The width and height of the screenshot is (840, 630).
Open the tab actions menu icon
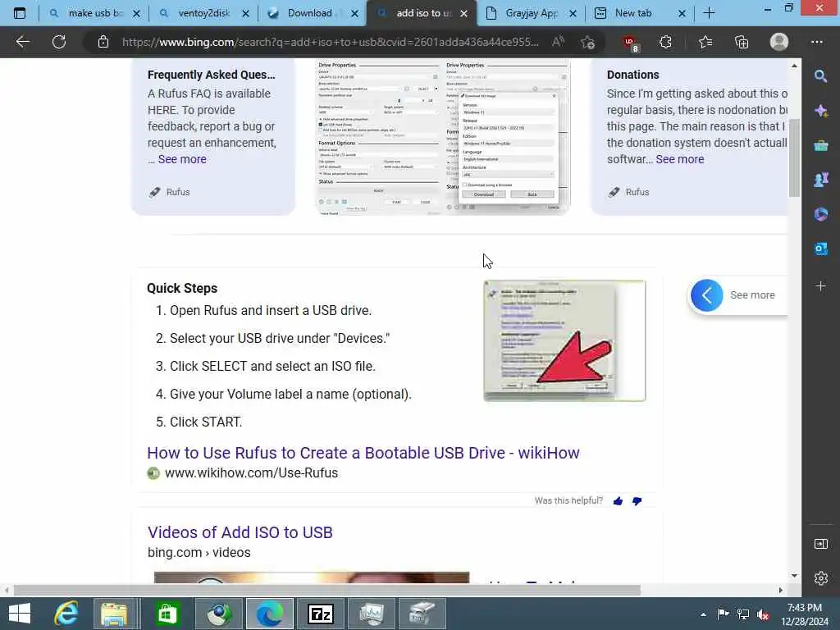tap(20, 13)
